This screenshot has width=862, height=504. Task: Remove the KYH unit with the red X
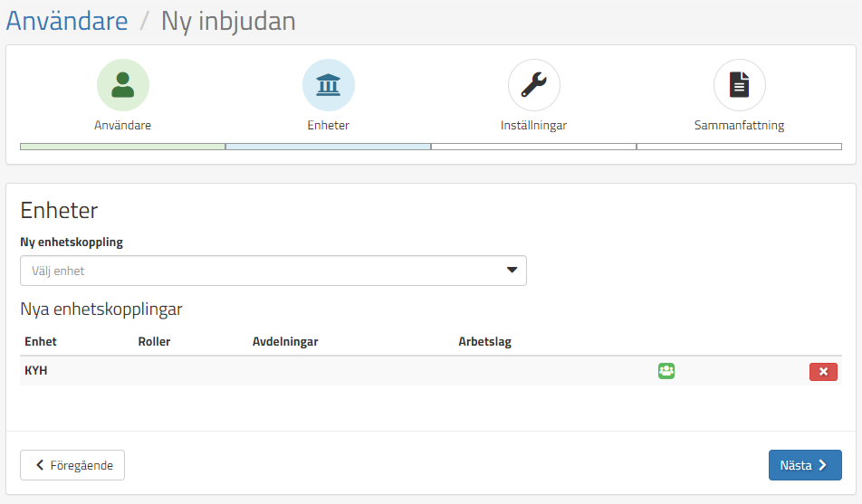coord(823,371)
